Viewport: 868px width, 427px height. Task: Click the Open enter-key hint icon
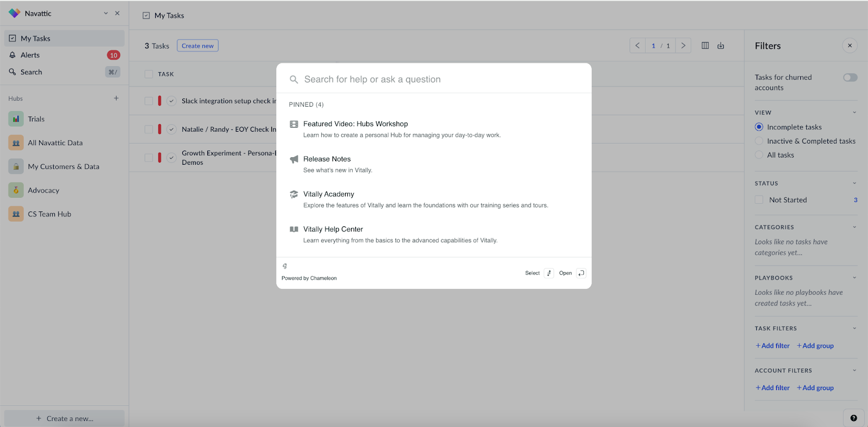coord(581,273)
